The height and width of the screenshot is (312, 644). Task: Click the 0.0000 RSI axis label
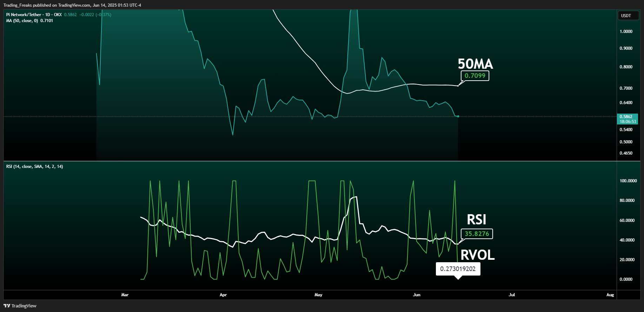pos(626,279)
